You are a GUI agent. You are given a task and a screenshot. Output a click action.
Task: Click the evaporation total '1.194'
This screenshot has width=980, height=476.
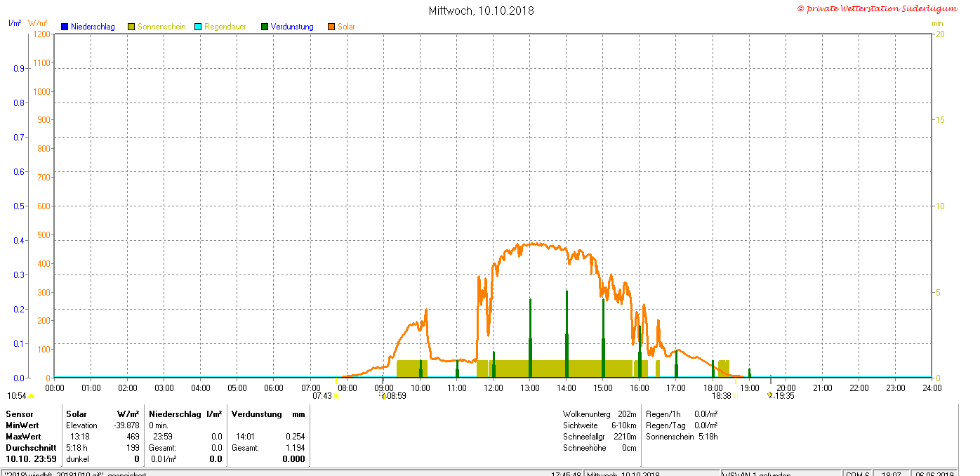pos(296,448)
